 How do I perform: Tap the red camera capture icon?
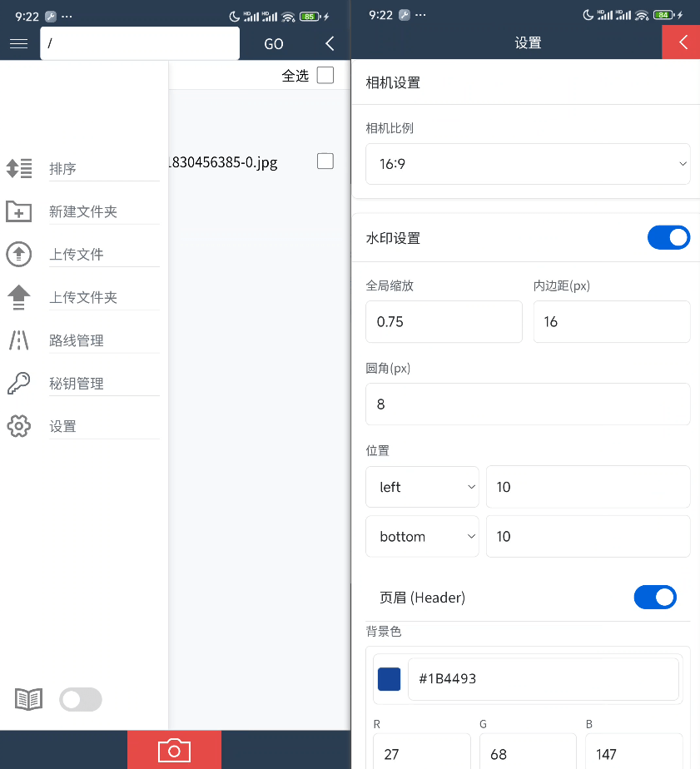(173, 750)
